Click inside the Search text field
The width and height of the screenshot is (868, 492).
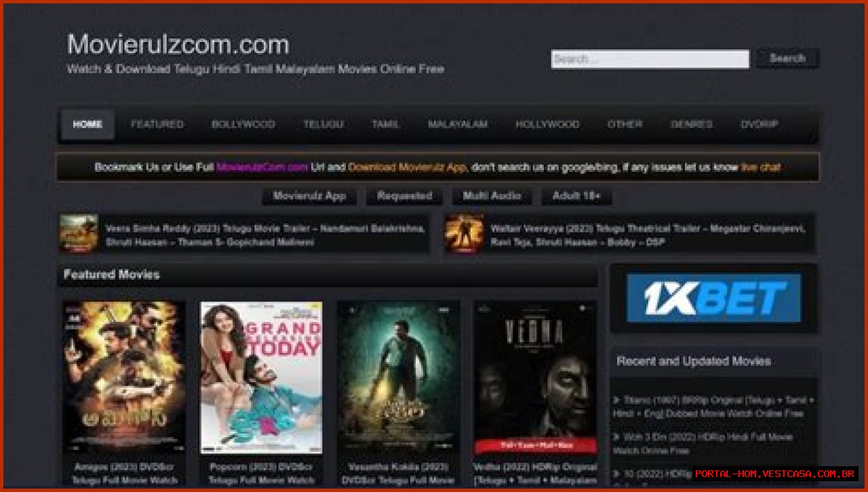(650, 59)
